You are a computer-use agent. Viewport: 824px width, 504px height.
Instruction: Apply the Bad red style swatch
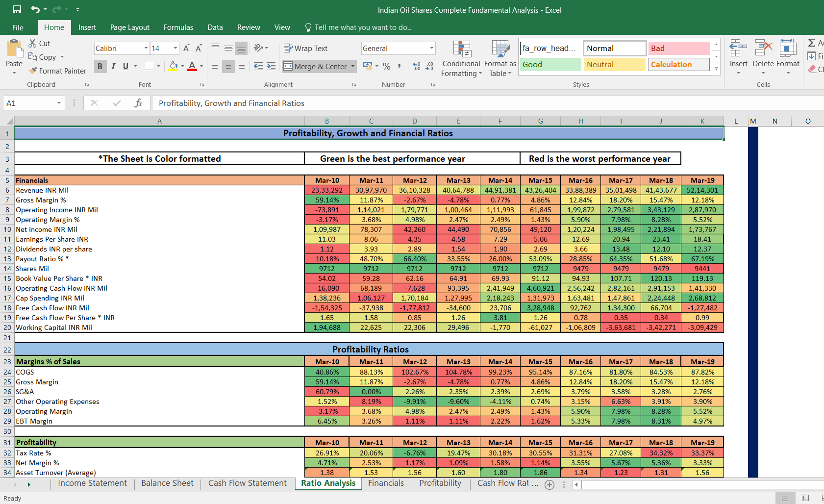[x=679, y=48]
